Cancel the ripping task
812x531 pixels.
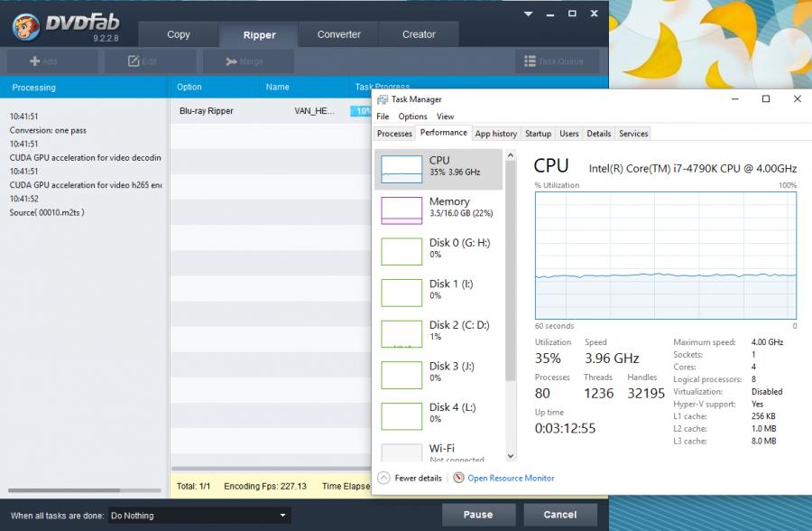point(559,515)
